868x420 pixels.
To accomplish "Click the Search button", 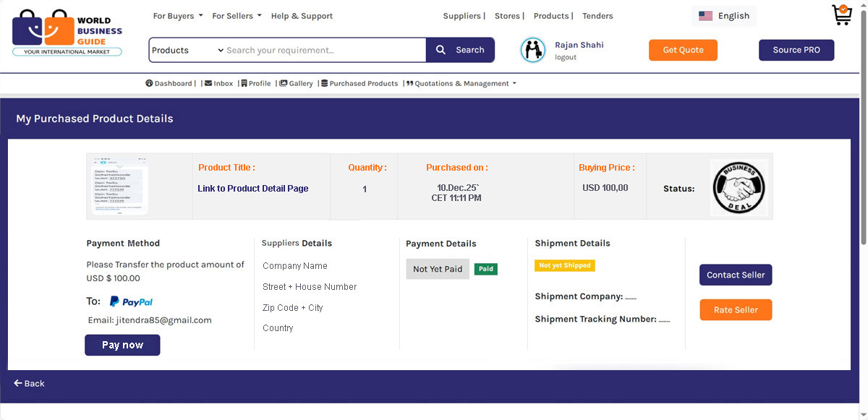I will point(461,50).
